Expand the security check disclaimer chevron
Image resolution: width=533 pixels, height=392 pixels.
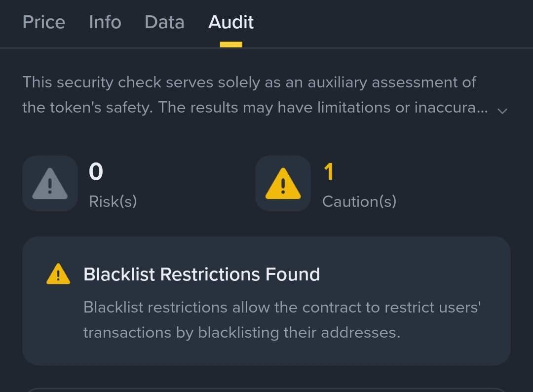point(502,111)
